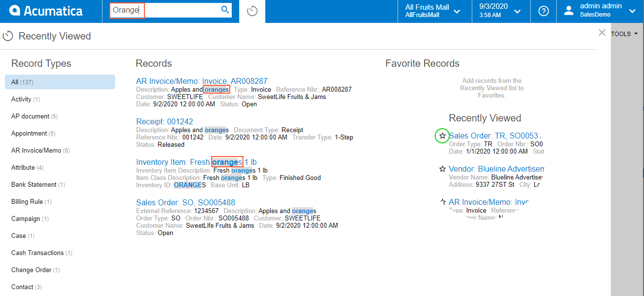Click the admin user avatar icon
The width and height of the screenshot is (644, 296).
pos(568,11)
